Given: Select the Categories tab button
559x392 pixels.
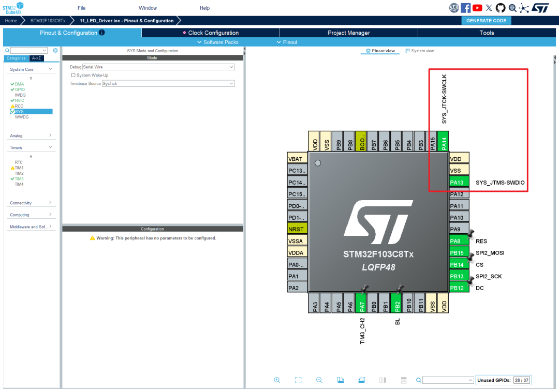Looking at the screenshot, I should pyautogui.click(x=17, y=58).
